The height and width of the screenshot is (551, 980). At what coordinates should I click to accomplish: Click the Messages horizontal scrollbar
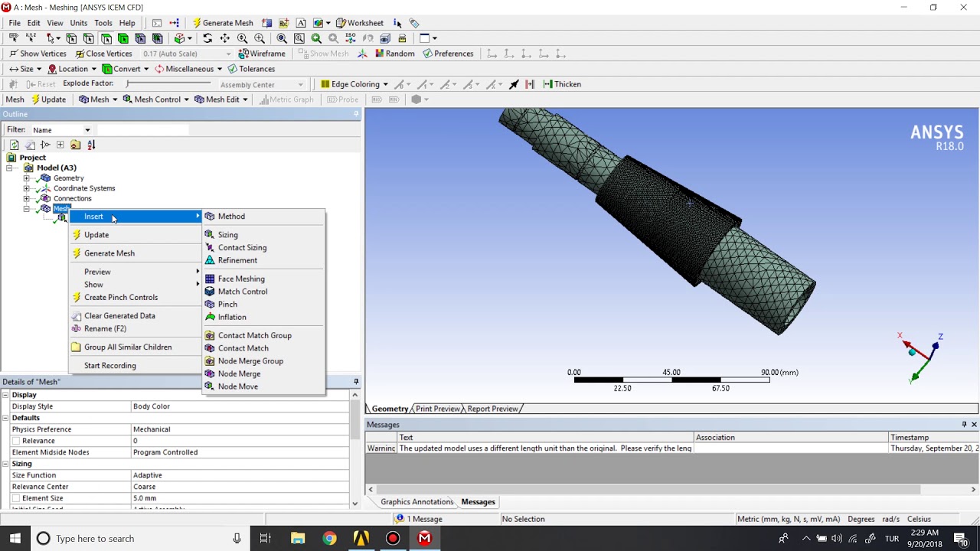tap(649, 490)
